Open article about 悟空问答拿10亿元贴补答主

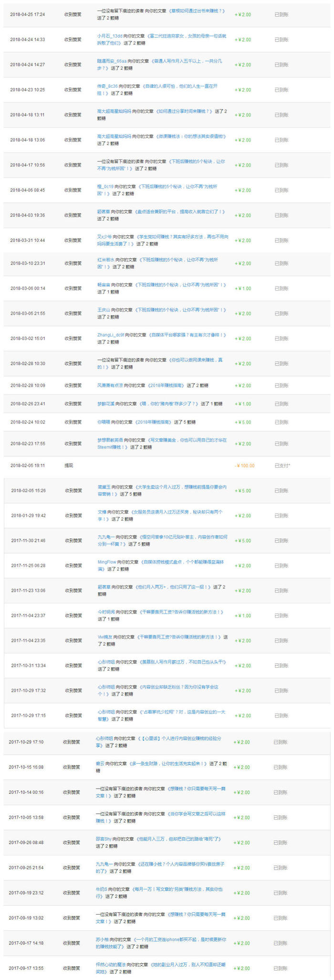pos(162,540)
